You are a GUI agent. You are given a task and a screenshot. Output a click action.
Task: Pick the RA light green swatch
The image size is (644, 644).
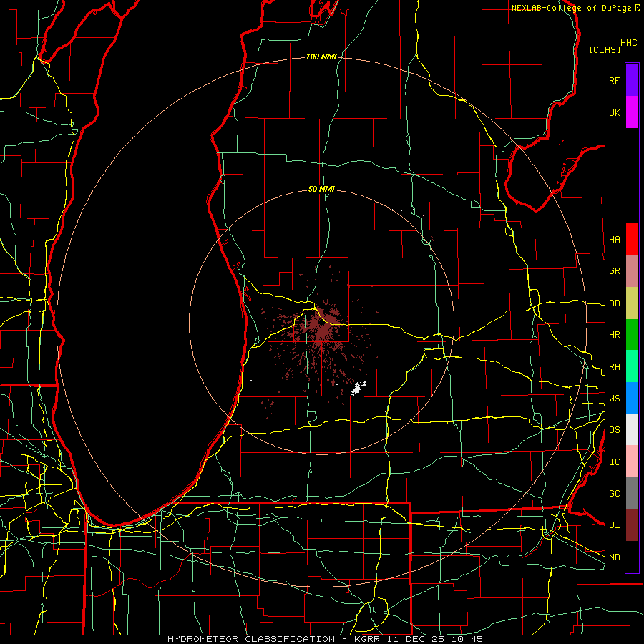click(x=632, y=366)
